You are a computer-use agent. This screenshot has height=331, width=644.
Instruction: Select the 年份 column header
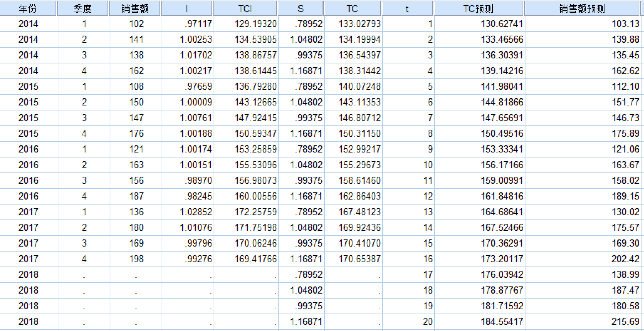tap(28, 9)
